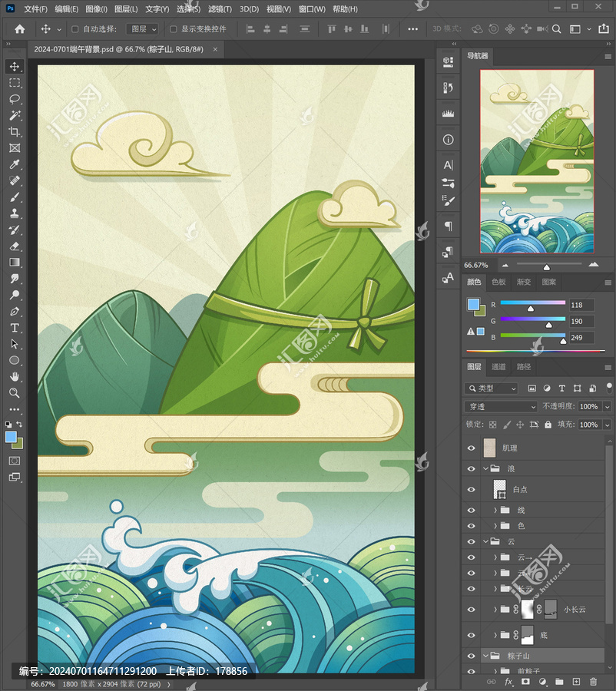This screenshot has width=616, height=691.
Task: Click the foreground color swatch in toolbox
Action: click(11, 437)
